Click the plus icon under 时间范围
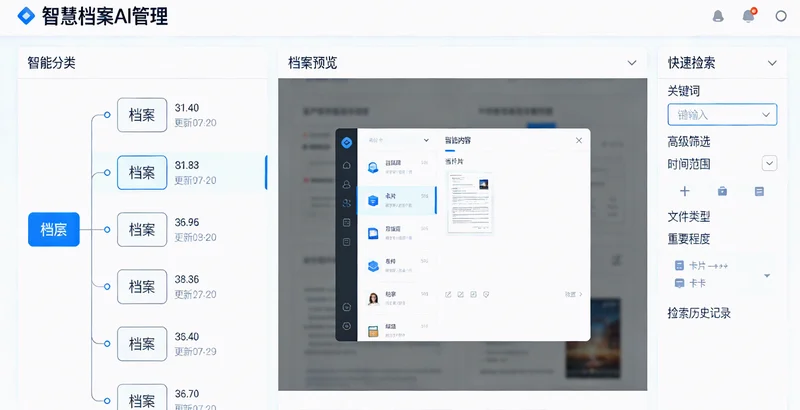The width and height of the screenshot is (800, 410). click(685, 191)
